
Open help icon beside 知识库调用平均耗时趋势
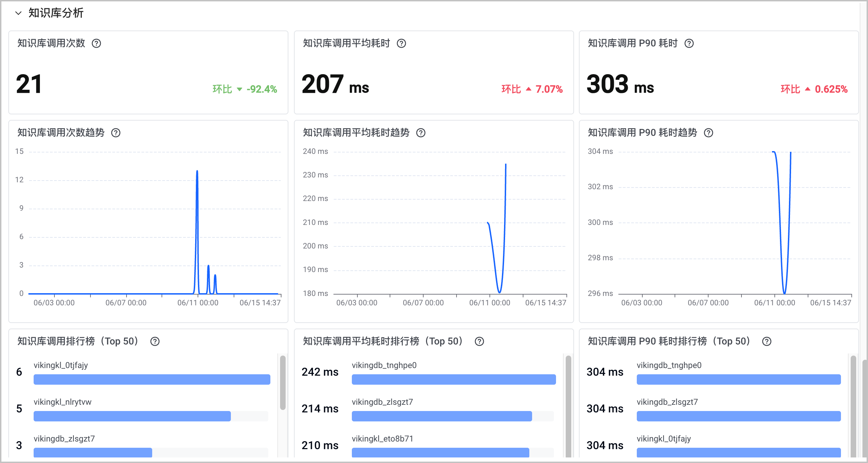point(421,133)
